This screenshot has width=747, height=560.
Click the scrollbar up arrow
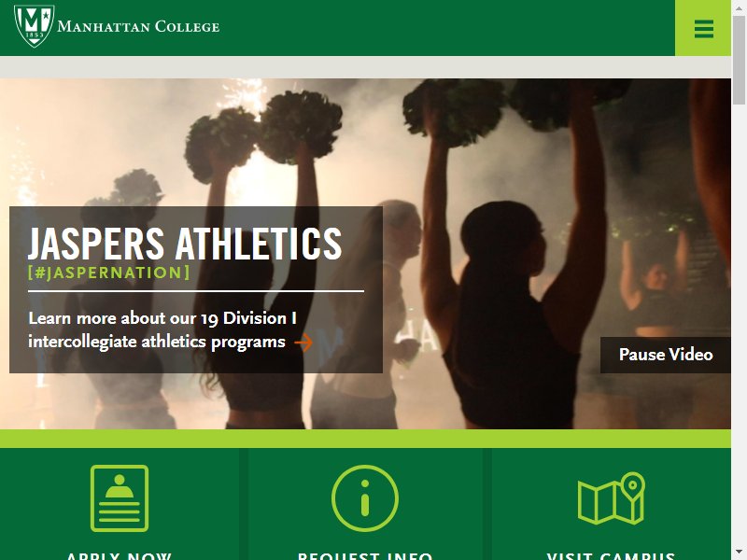pos(739,7)
